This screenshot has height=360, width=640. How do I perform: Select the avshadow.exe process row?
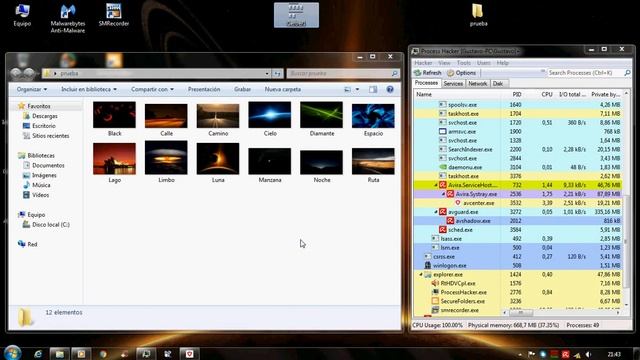(x=518, y=221)
